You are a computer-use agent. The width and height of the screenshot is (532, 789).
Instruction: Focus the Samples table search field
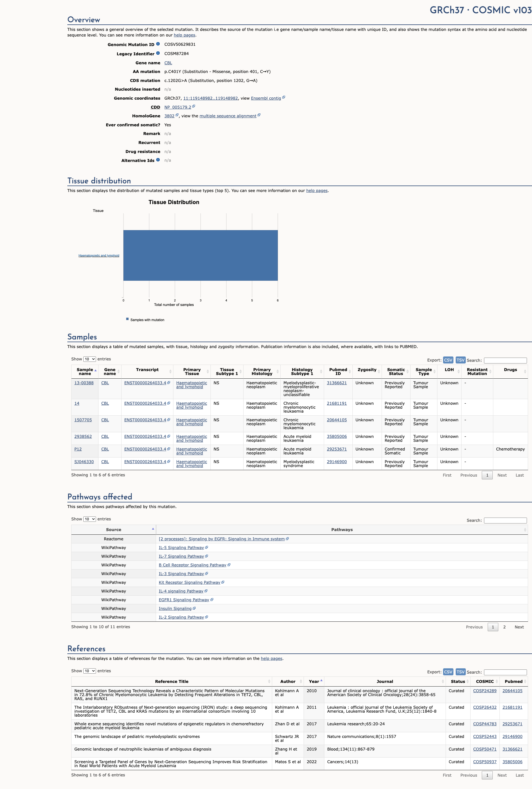505,360
